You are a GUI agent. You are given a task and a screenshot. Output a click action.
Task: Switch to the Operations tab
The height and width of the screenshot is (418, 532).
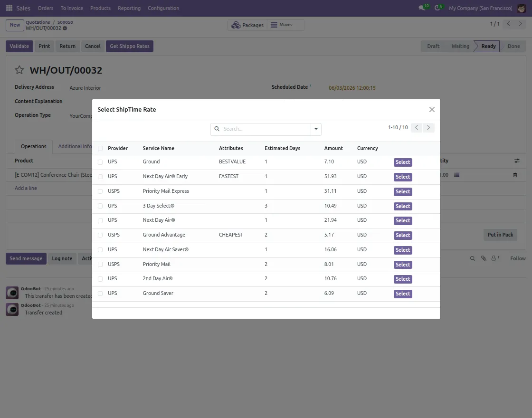(34, 147)
